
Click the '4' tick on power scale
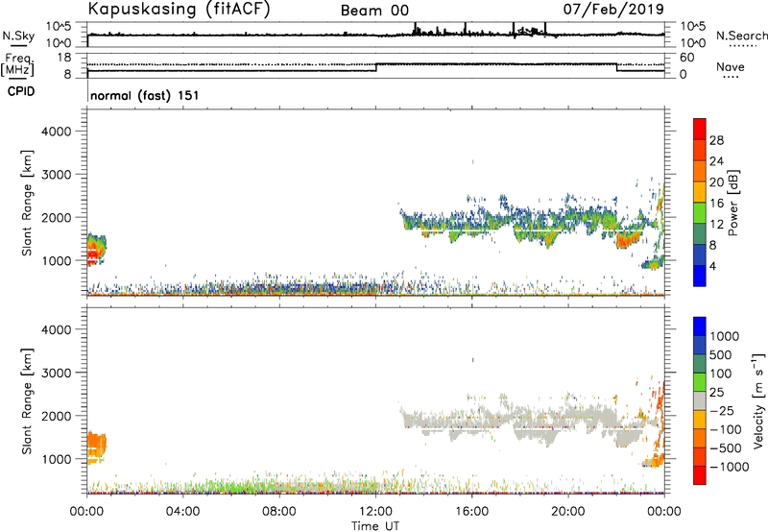coord(712,266)
